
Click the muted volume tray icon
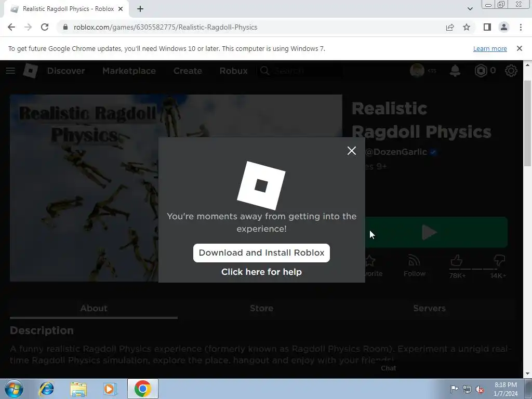click(x=480, y=389)
